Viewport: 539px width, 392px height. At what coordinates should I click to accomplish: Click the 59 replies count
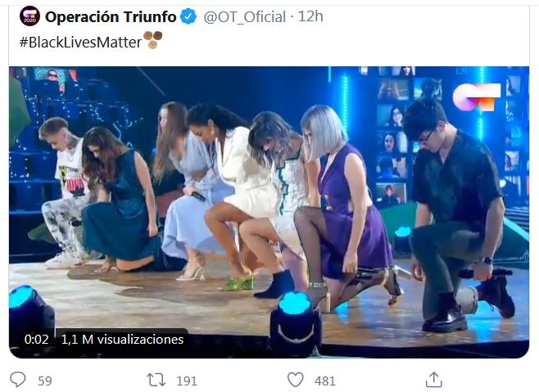[x=45, y=381]
